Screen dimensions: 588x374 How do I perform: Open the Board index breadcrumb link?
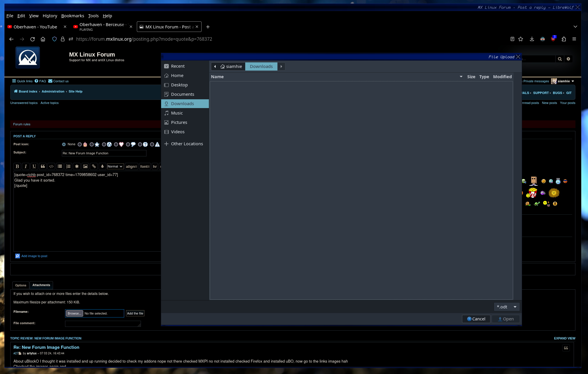coord(26,91)
